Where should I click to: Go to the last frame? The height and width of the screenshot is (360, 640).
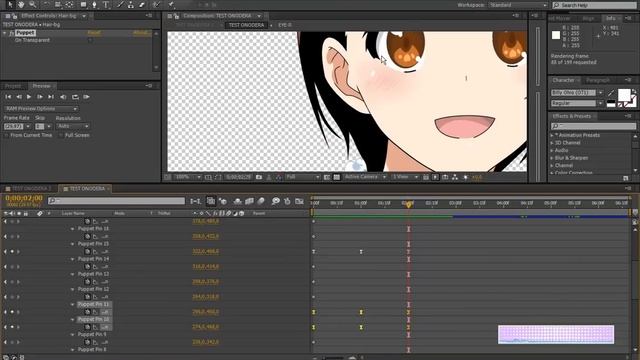click(x=51, y=97)
